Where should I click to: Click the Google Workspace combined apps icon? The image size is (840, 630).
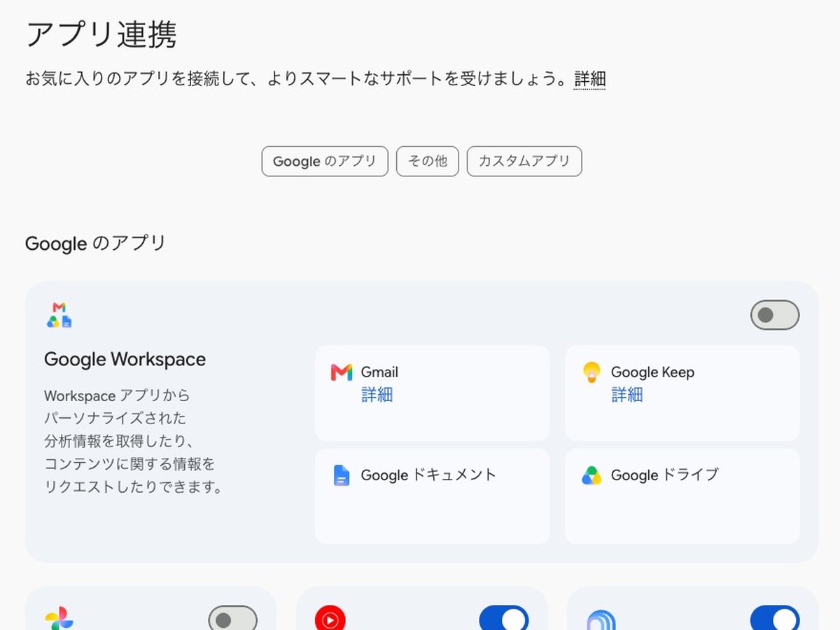[x=59, y=315]
